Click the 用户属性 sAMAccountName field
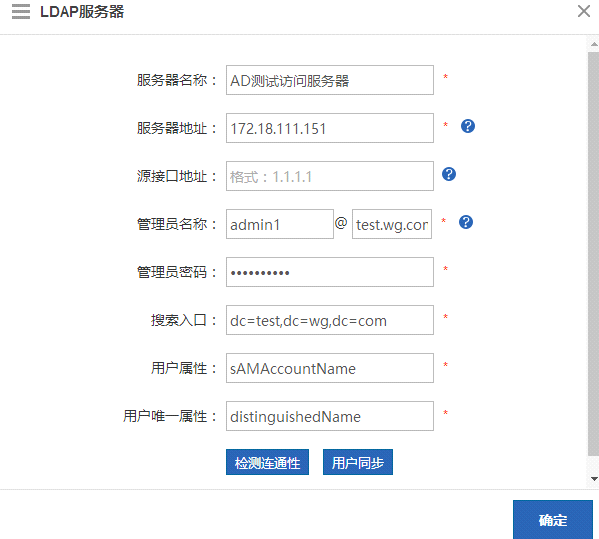Screen dimensions: 599x539 coord(330,368)
